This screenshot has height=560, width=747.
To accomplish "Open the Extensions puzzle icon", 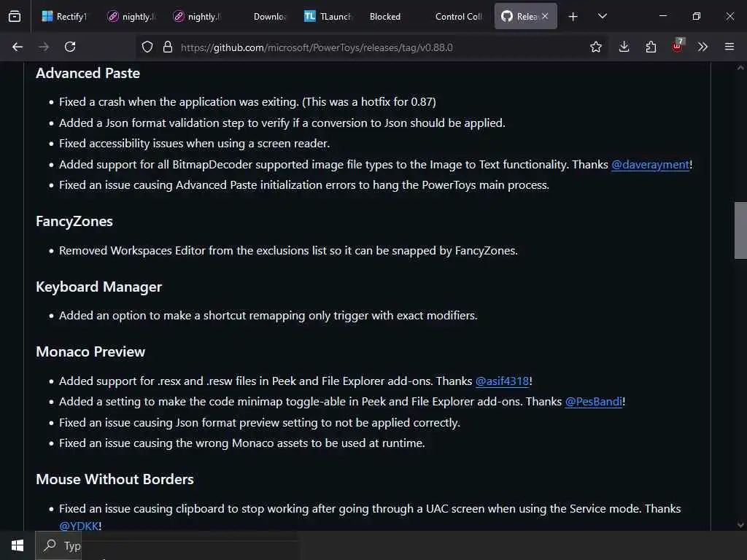I will coord(651,47).
